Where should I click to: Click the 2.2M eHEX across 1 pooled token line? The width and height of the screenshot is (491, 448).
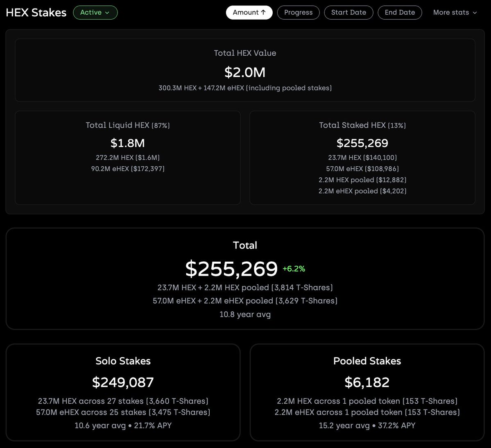[x=367, y=412]
